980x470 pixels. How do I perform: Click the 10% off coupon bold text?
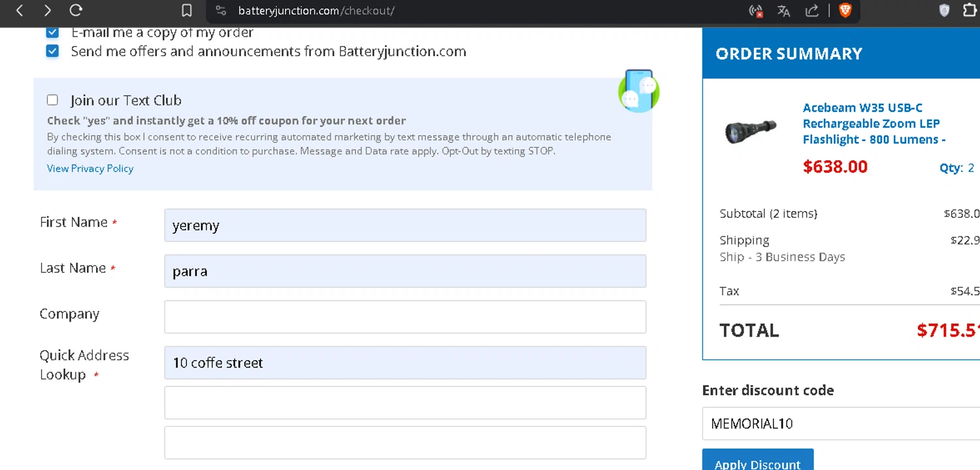[x=227, y=121]
